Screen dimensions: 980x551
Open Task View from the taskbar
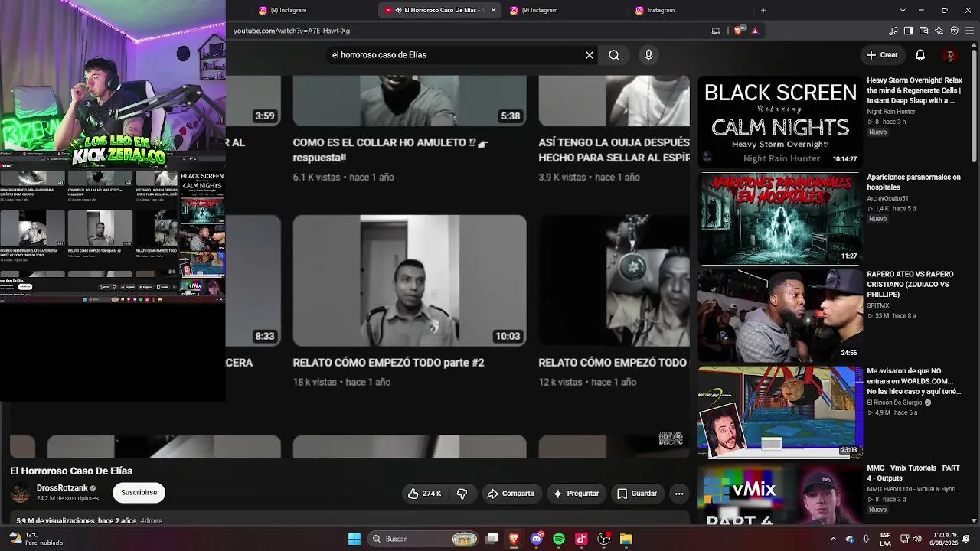click(x=492, y=539)
